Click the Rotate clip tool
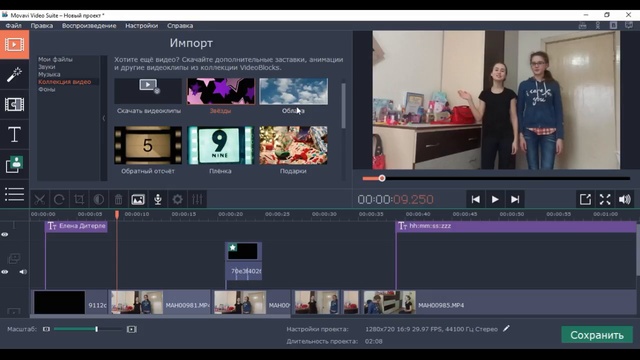Image resolution: width=640 pixels, height=360 pixels. [x=59, y=200]
